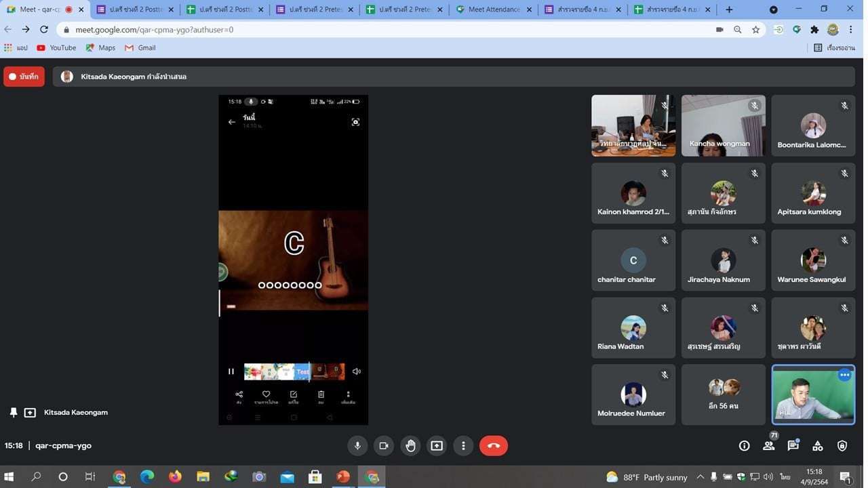The height and width of the screenshot is (488, 868).
Task: Click the red recording indicator button
Action: 24,77
